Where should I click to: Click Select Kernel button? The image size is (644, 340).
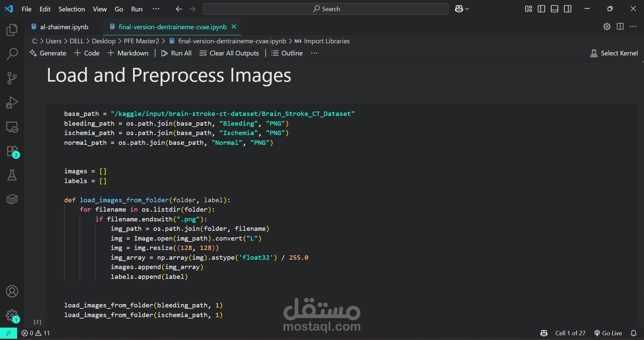click(x=614, y=53)
